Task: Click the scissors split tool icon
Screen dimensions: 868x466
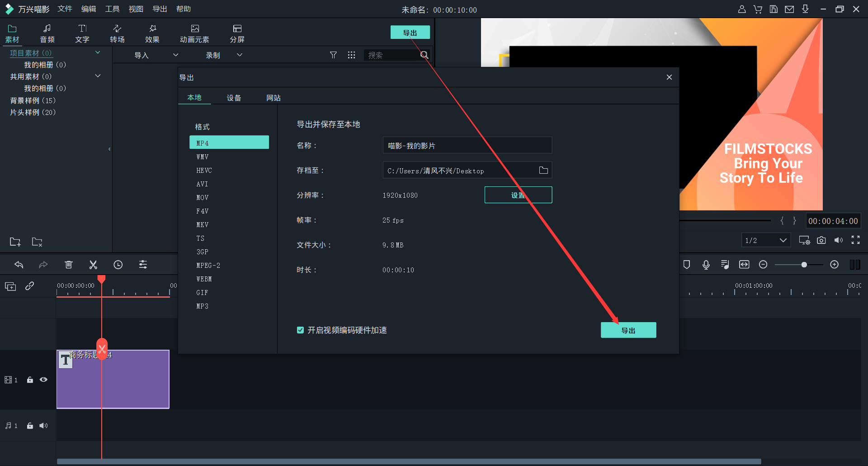Action: point(93,265)
